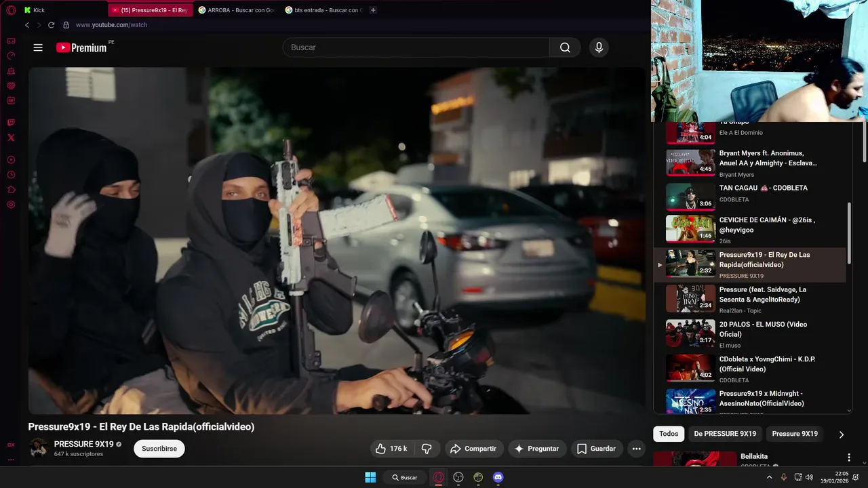Select the Pressure 9x19 filter chip

point(795,434)
